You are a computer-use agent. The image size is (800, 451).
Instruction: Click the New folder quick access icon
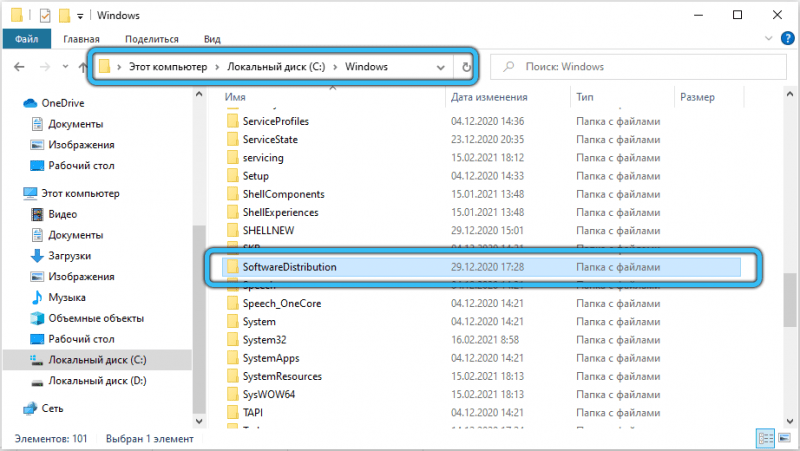pyautogui.click(x=64, y=15)
